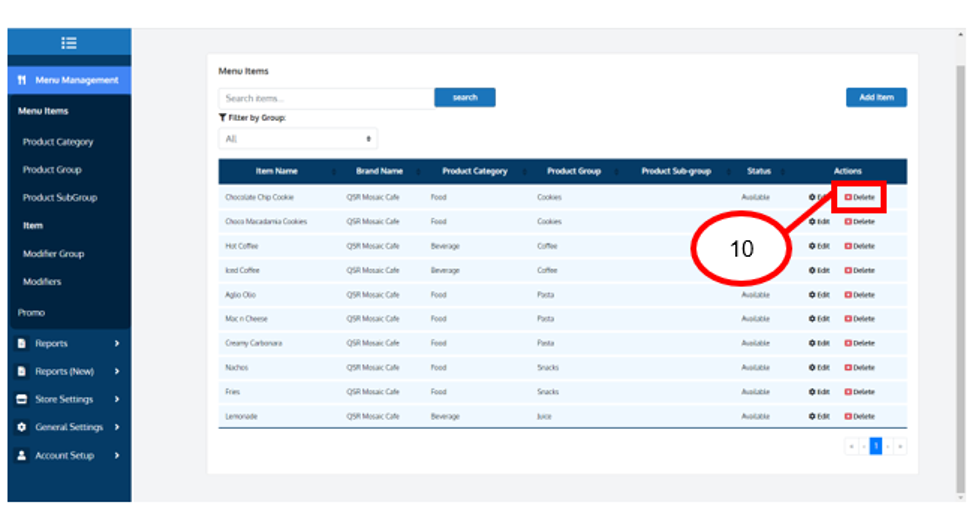Edit the Creamy Carbonara item
Screen dimensions: 972x512
pyautogui.click(x=819, y=343)
